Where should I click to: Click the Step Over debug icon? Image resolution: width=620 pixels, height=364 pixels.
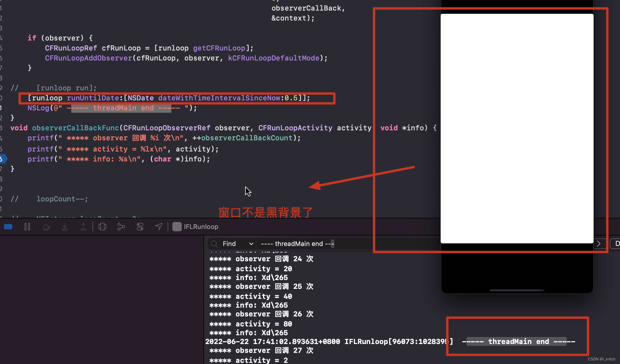coord(46,227)
